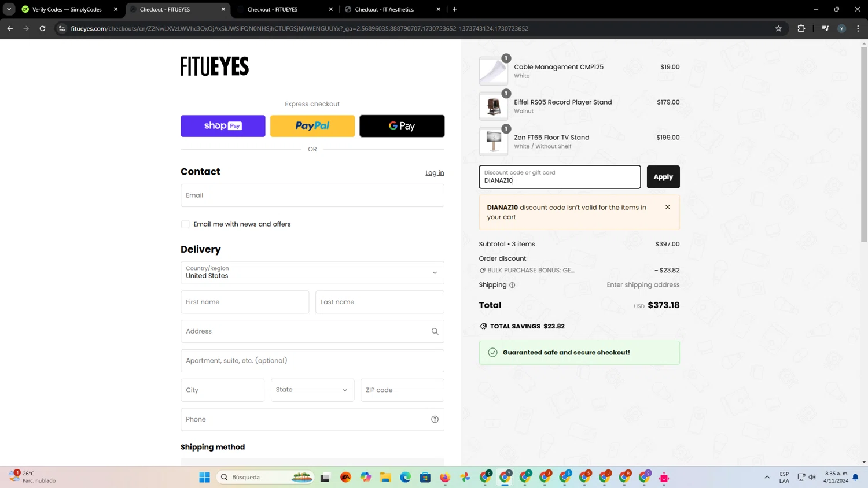Image resolution: width=868 pixels, height=488 pixels.
Task: Pay with Shop Pay express checkout
Action: pos(223,126)
